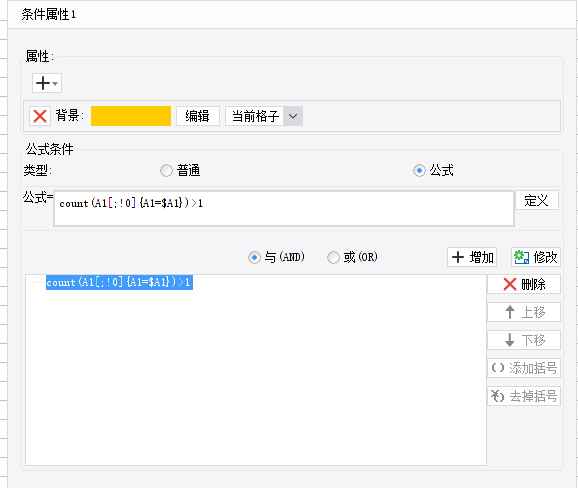Click the 修改 modify icon button
This screenshot has width=578, height=488.
[536, 257]
